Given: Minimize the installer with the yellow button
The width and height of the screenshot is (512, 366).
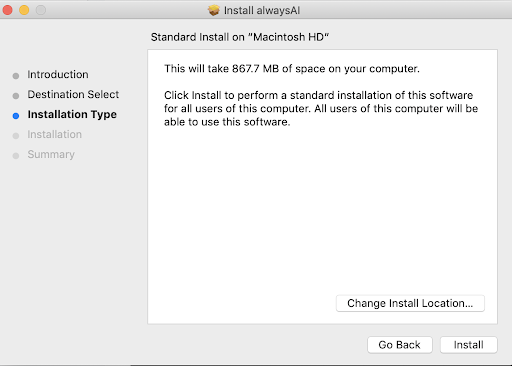Looking at the screenshot, I should point(24,10).
